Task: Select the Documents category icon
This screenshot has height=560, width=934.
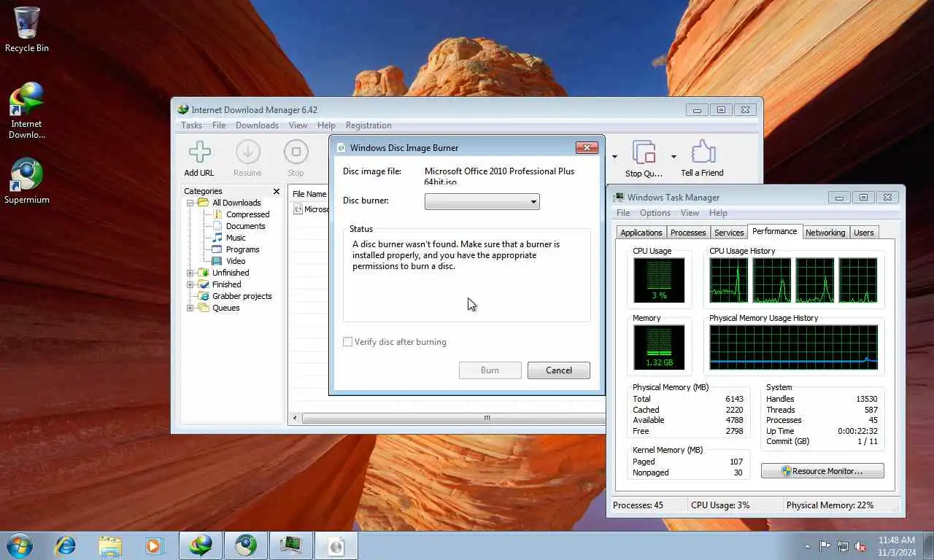Action: (217, 226)
